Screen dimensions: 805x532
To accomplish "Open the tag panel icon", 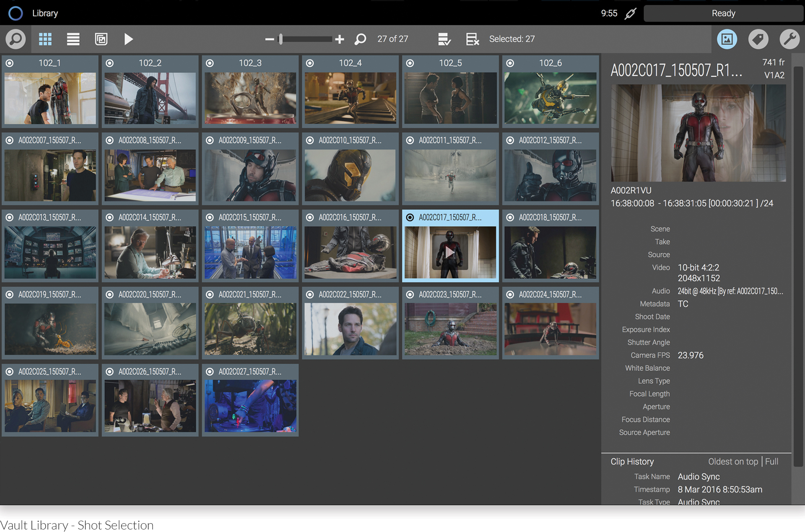I will (x=758, y=39).
